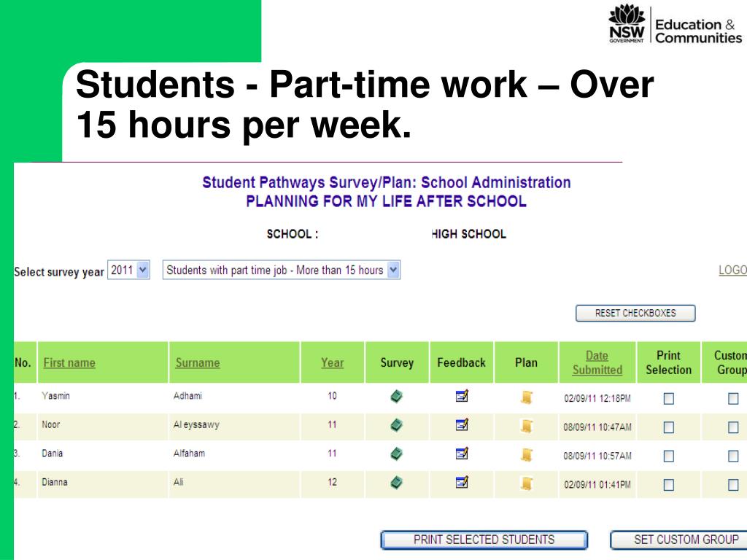Click the Plan column header
The image size is (747, 560).
pyautogui.click(x=526, y=363)
